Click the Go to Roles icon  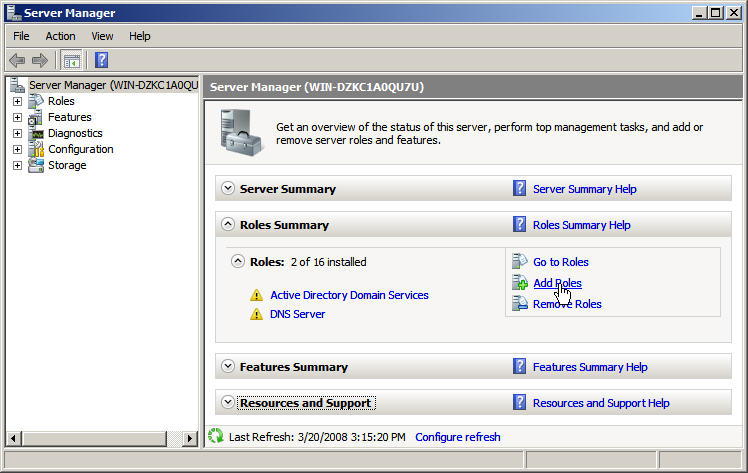click(519, 261)
